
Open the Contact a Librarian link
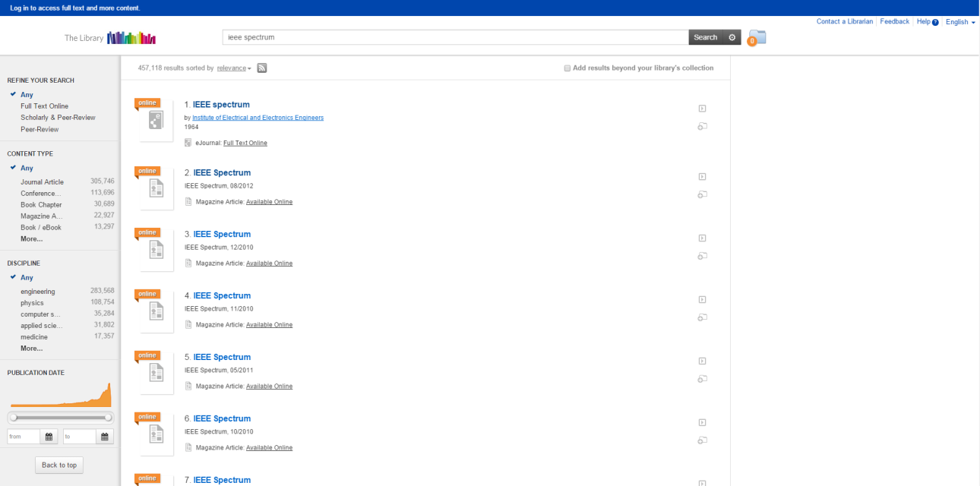(845, 22)
